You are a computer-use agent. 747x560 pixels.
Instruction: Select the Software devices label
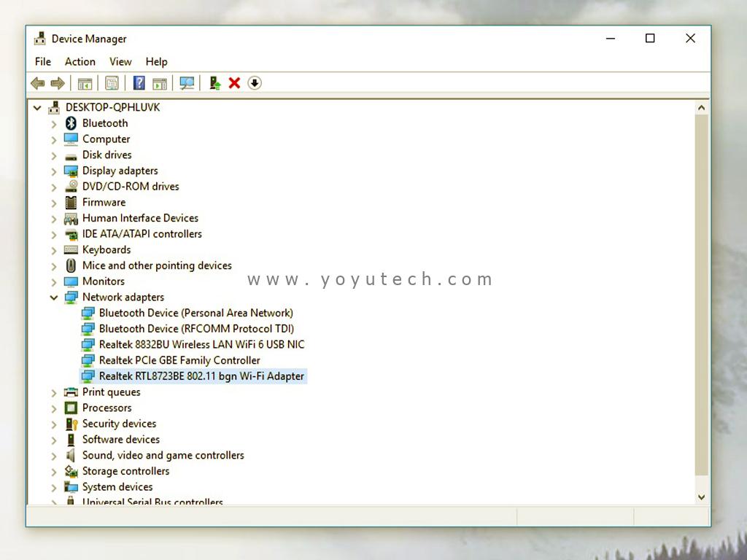coord(121,440)
